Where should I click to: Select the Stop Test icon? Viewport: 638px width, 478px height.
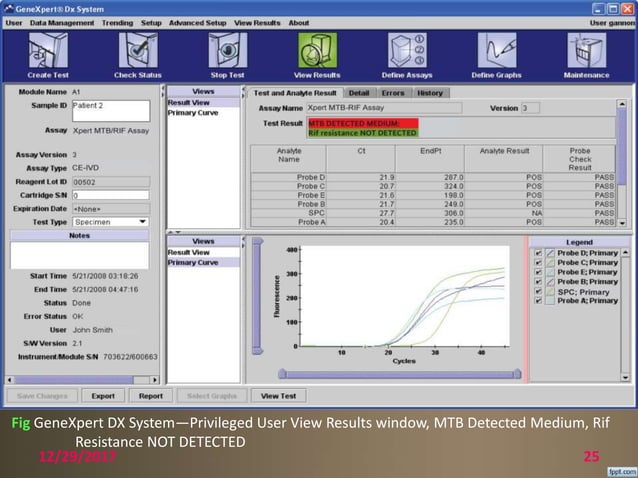[227, 51]
